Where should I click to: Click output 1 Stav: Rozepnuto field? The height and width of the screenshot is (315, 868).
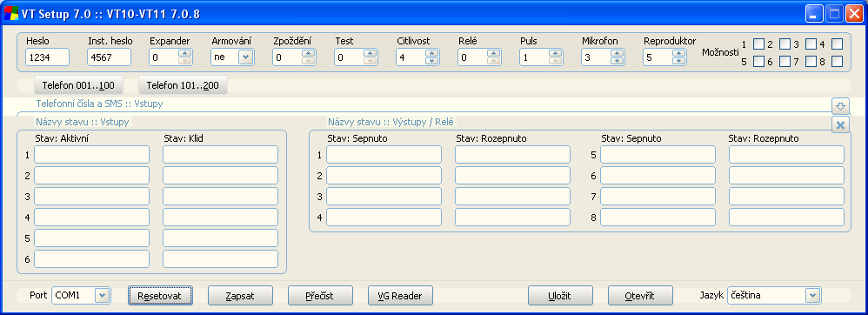pos(512,155)
